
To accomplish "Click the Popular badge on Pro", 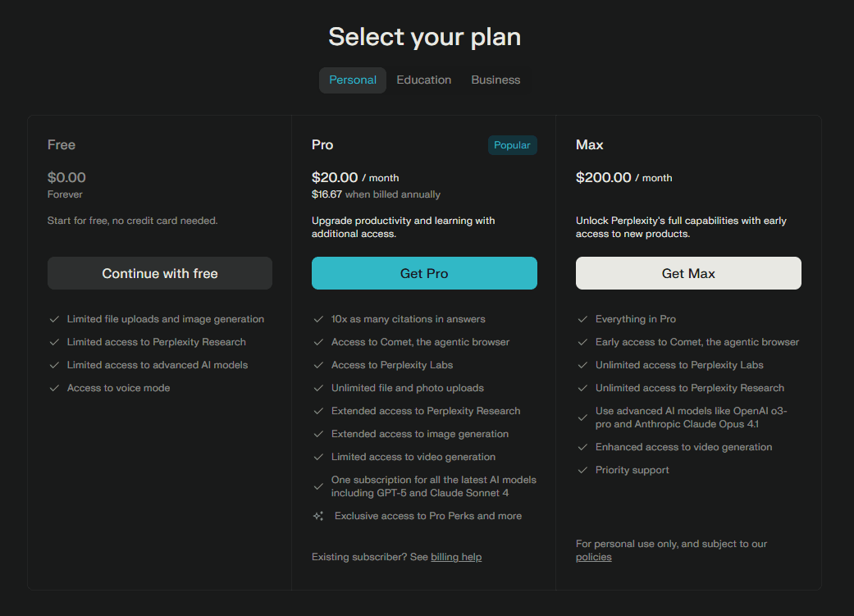I will tap(512, 145).
